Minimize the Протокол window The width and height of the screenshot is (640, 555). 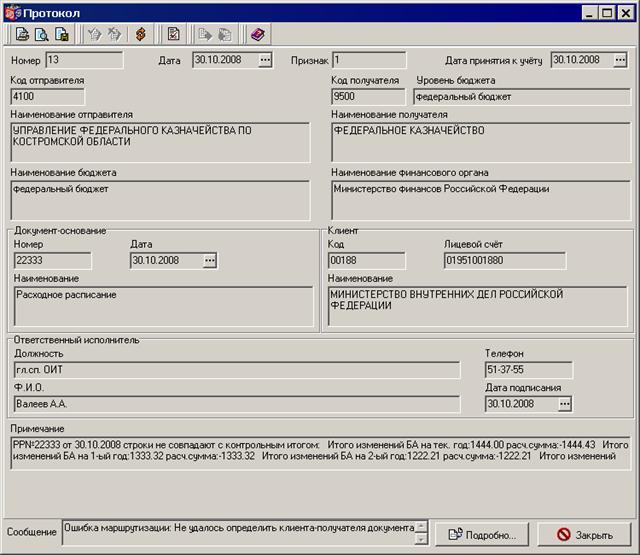[x=589, y=13]
